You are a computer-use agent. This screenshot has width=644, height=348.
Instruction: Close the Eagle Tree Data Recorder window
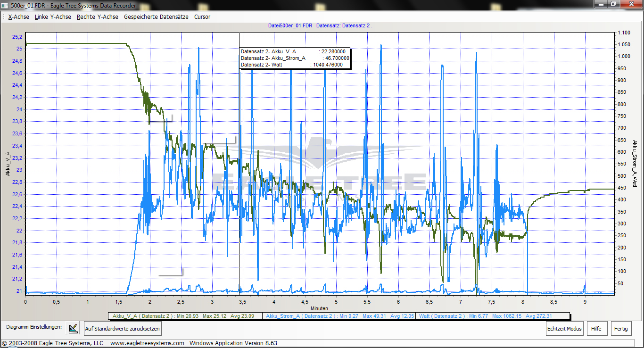click(630, 4)
